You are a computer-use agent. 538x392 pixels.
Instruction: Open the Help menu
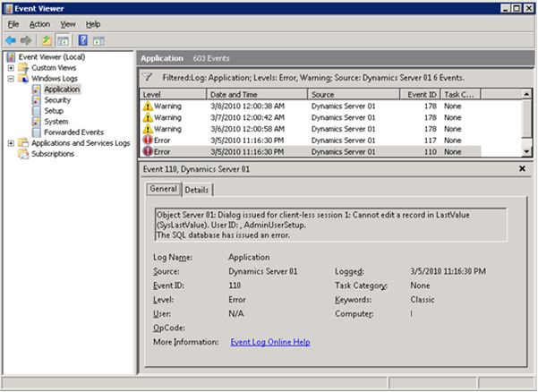(x=93, y=24)
